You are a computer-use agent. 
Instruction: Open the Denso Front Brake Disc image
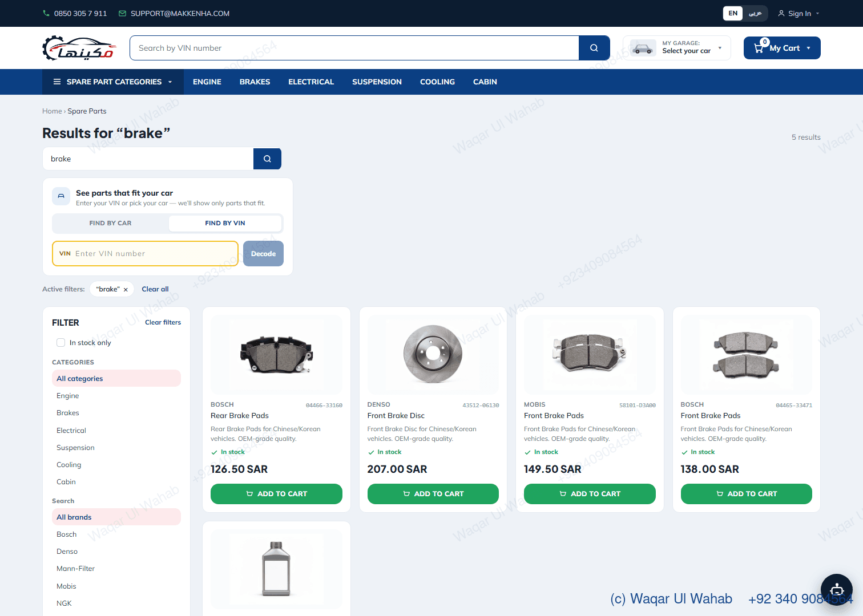433,354
